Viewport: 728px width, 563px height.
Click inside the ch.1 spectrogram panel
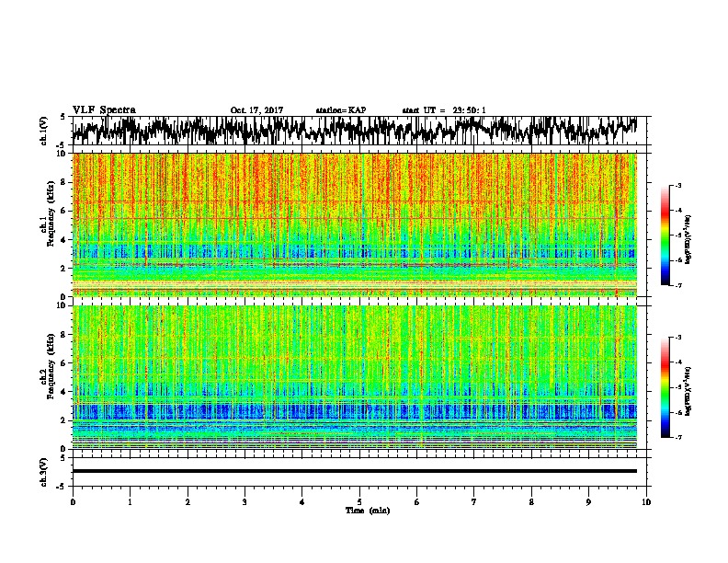(x=354, y=224)
